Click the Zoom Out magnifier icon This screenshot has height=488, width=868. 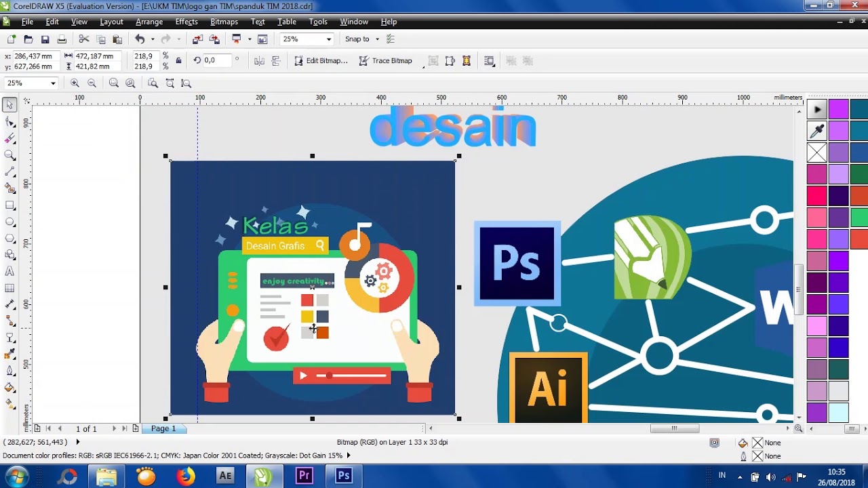(92, 83)
